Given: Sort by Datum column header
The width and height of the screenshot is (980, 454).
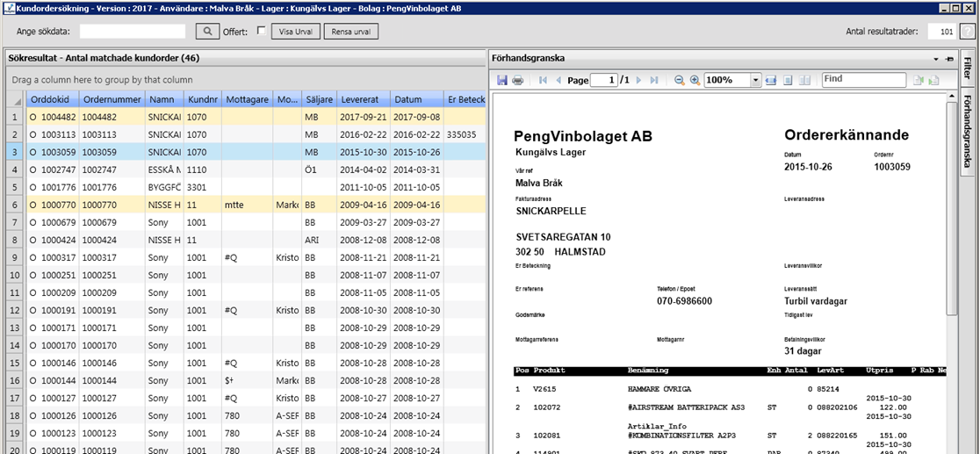Looking at the screenshot, I should (x=416, y=99).
